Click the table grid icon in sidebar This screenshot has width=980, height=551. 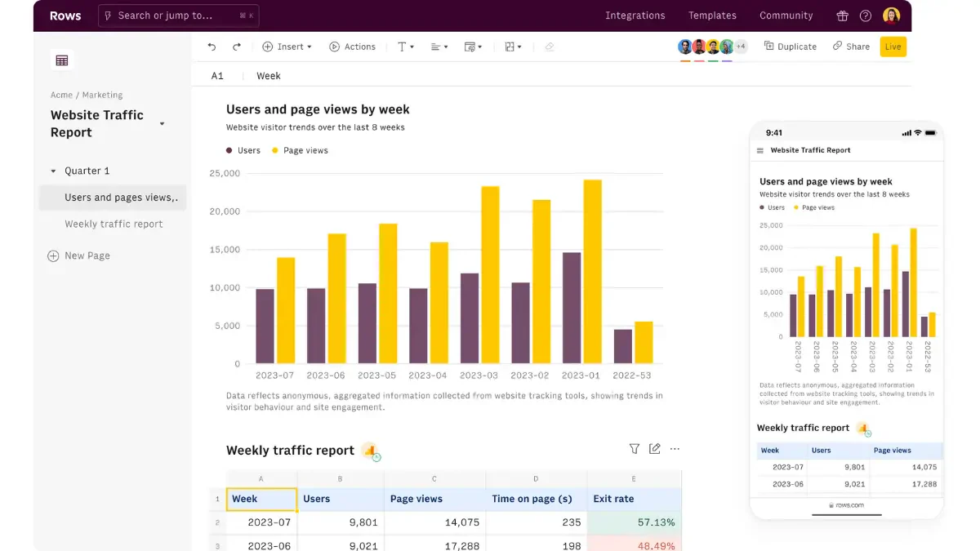click(x=61, y=60)
